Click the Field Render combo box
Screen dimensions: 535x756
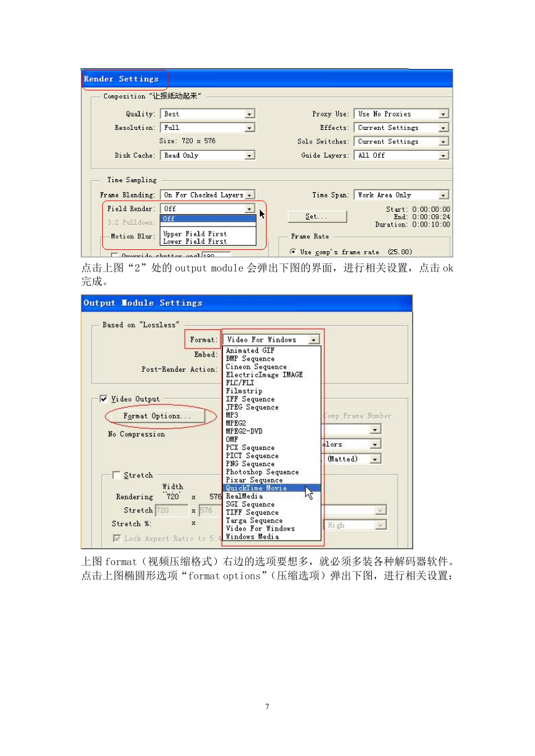click(207, 209)
